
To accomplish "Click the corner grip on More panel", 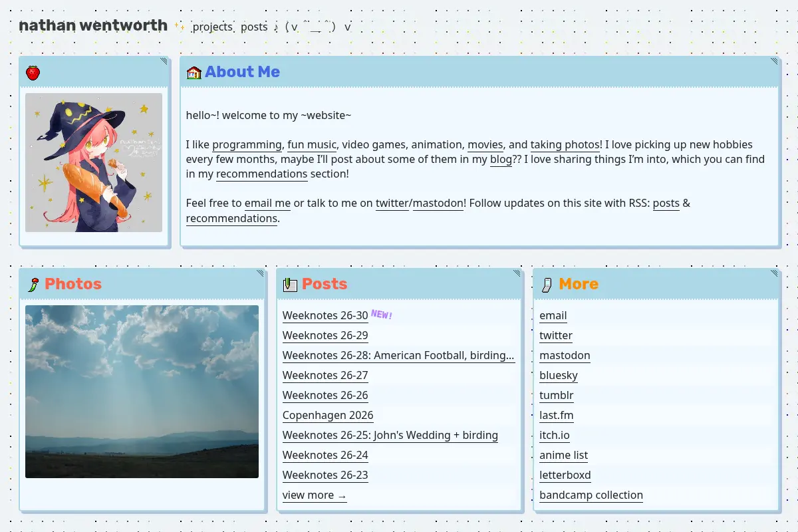I will (774, 273).
